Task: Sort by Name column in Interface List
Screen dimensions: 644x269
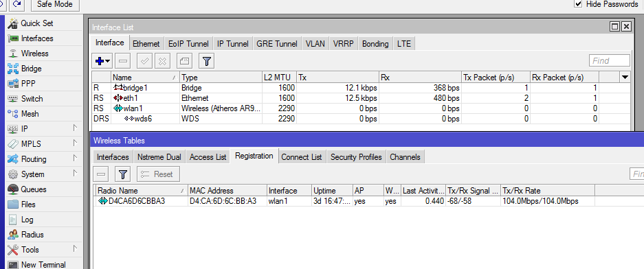Action: 146,77
